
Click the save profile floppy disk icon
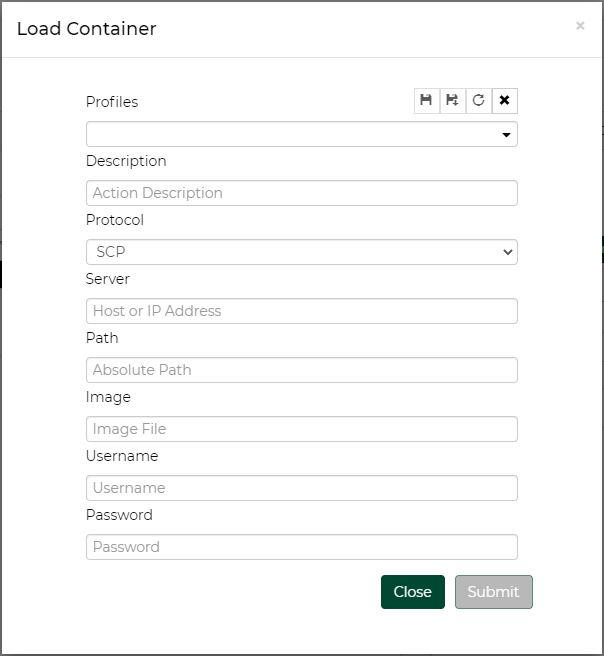[x=427, y=100]
